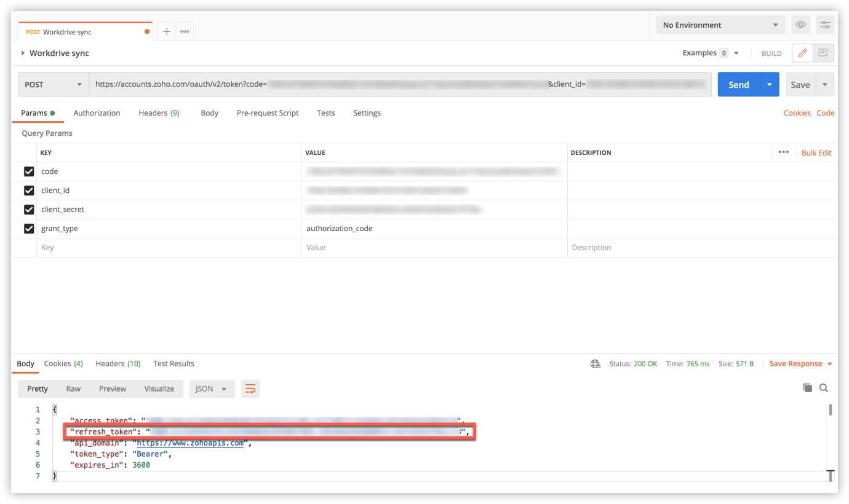The height and width of the screenshot is (504, 849).
Task: Click the Send button
Action: (738, 85)
